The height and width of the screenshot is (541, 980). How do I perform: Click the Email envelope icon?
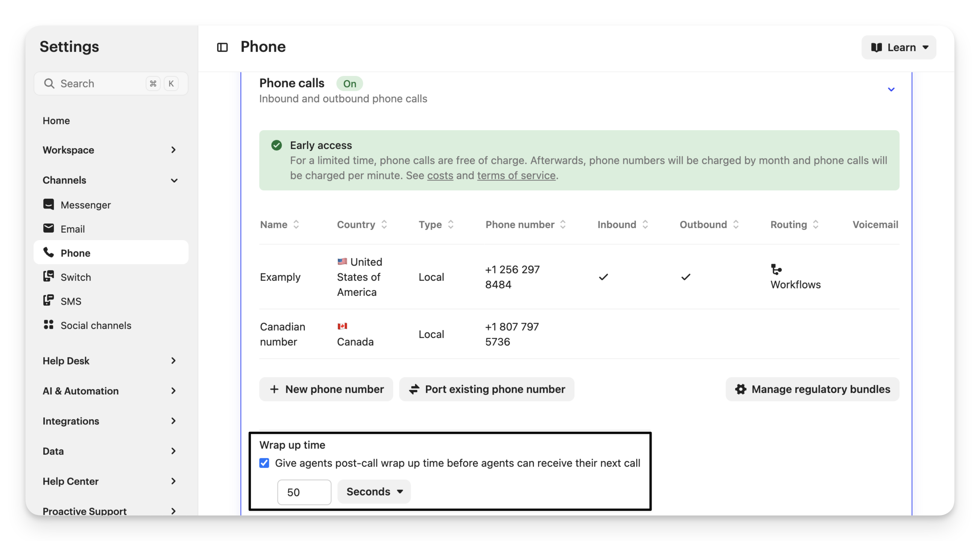(48, 229)
